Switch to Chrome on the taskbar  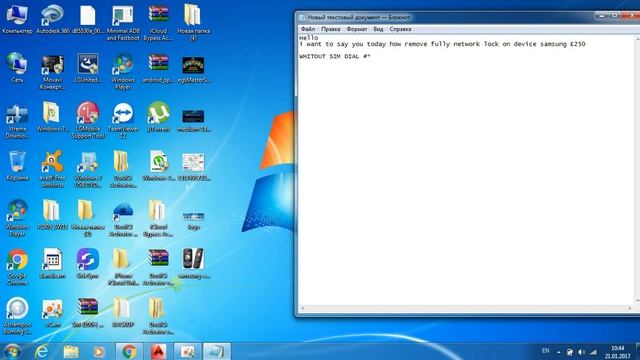(x=129, y=351)
